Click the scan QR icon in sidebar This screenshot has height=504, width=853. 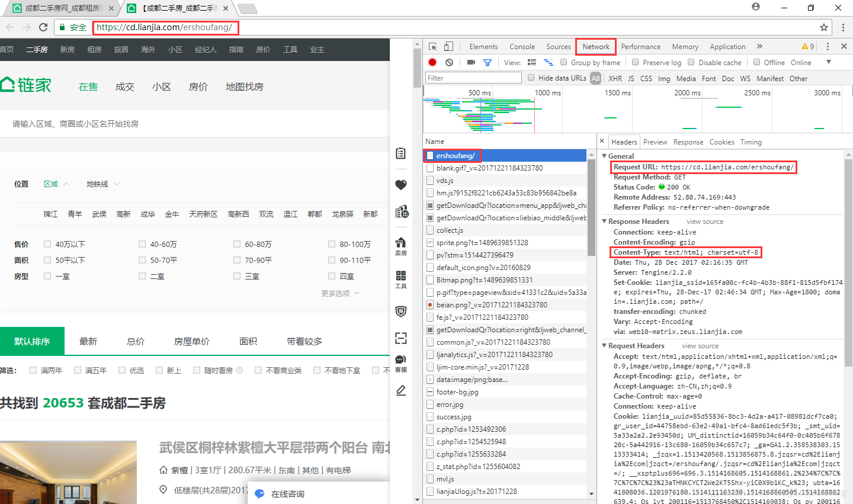401,338
